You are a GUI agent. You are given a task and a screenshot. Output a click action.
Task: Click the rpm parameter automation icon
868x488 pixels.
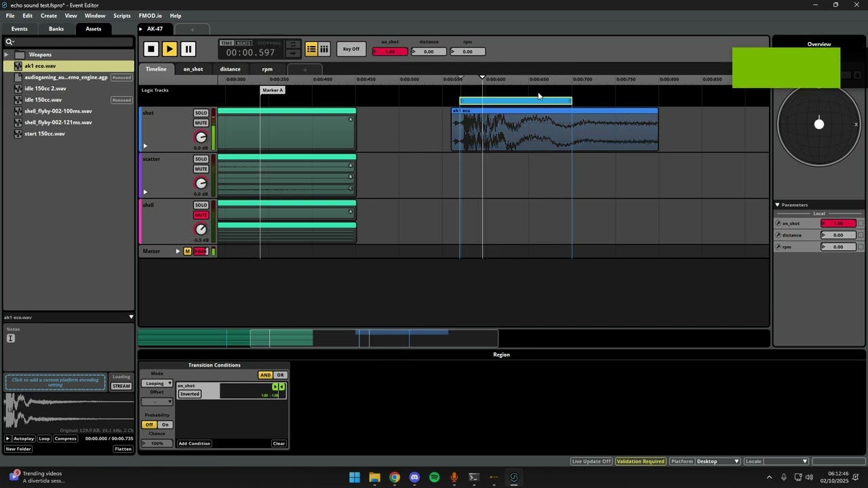click(x=778, y=247)
